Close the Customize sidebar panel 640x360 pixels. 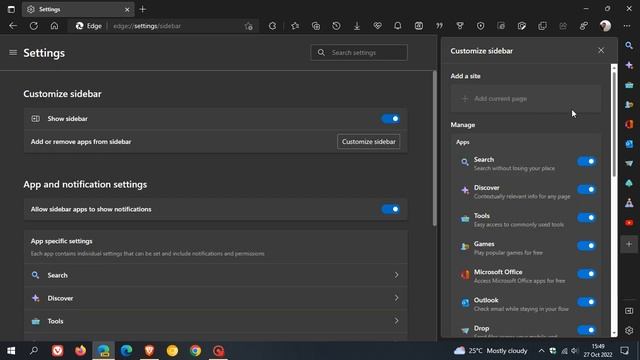click(601, 50)
